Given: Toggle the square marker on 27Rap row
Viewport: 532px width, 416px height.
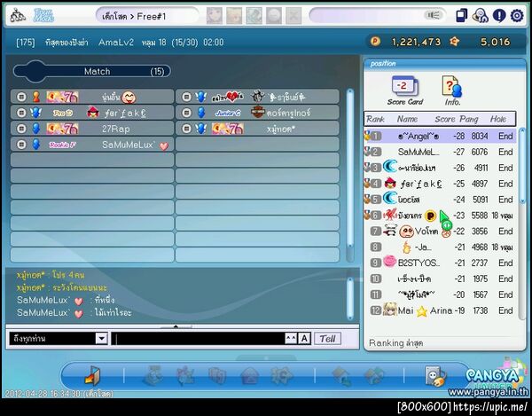Looking at the screenshot, I should pos(21,129).
